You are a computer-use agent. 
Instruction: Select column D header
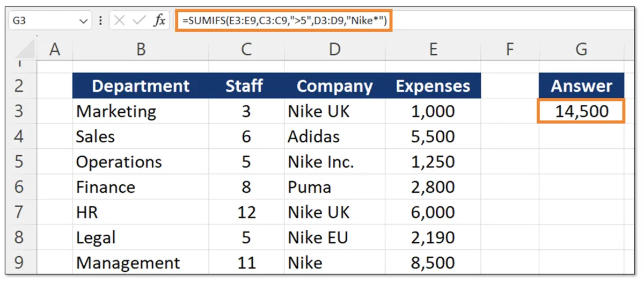334,49
